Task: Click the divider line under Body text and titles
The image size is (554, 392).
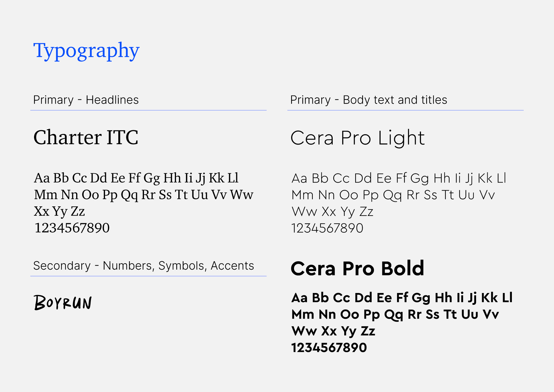Action: tap(405, 110)
